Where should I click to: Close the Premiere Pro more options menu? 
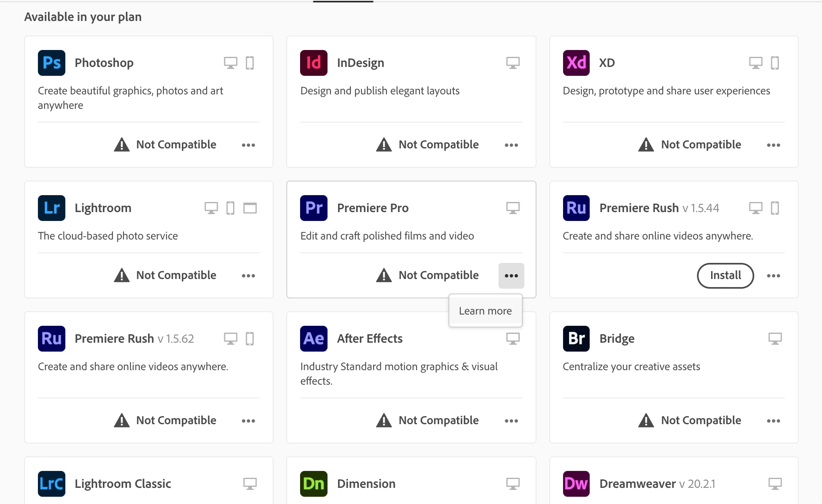point(511,276)
